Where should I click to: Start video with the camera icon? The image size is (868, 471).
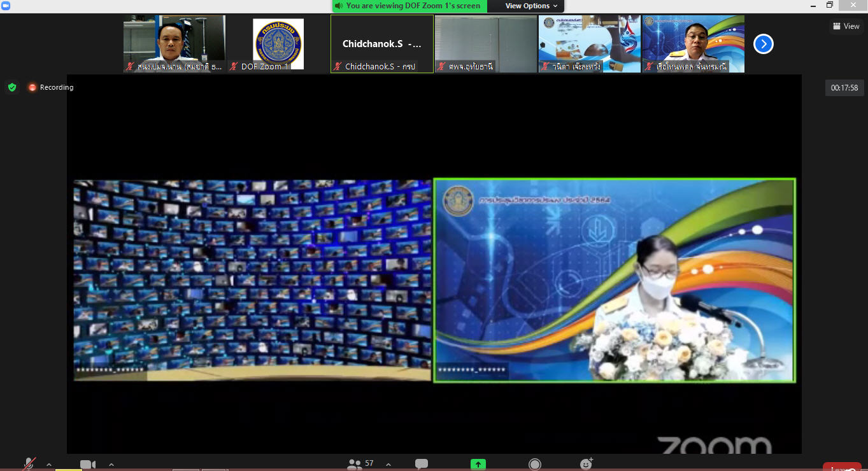click(88, 465)
